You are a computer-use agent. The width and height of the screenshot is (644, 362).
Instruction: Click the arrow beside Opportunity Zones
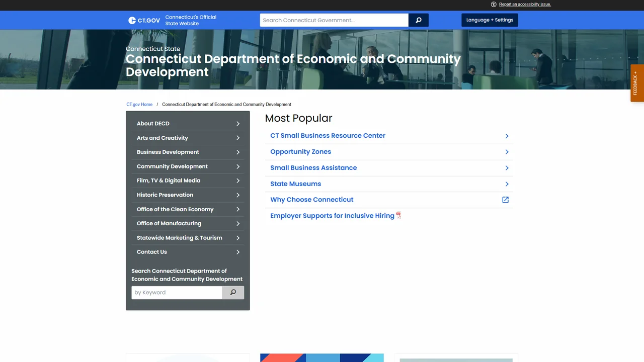click(507, 152)
